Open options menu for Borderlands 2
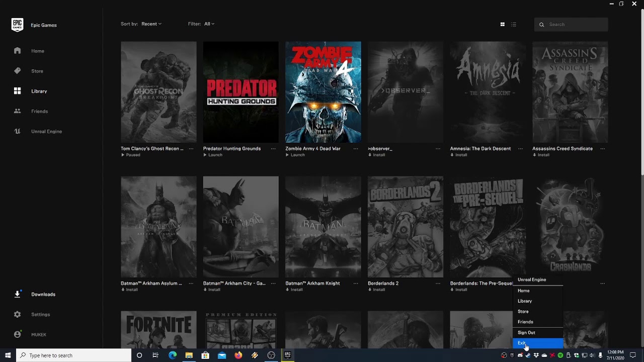Viewport: 644px width, 362px height. point(438,284)
